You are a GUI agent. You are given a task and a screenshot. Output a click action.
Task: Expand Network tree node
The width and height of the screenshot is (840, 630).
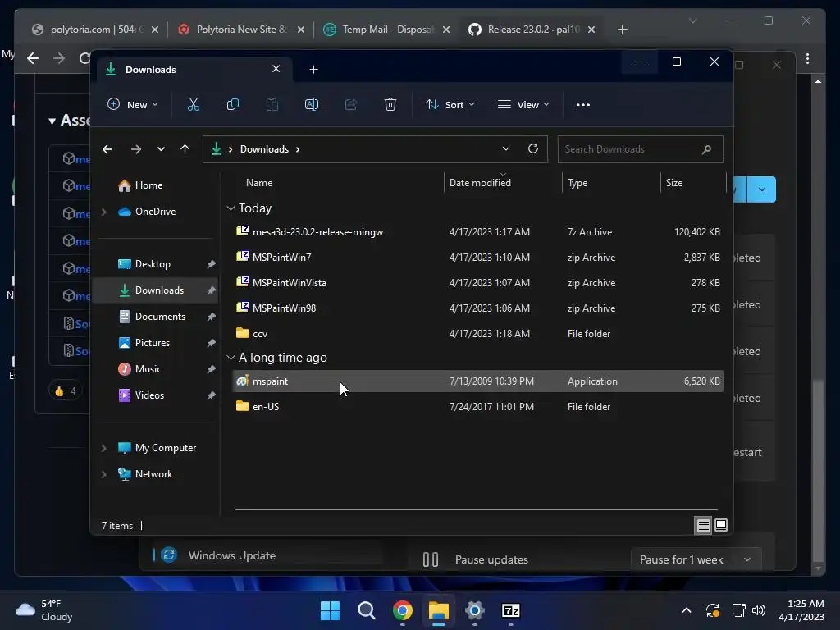(104, 474)
